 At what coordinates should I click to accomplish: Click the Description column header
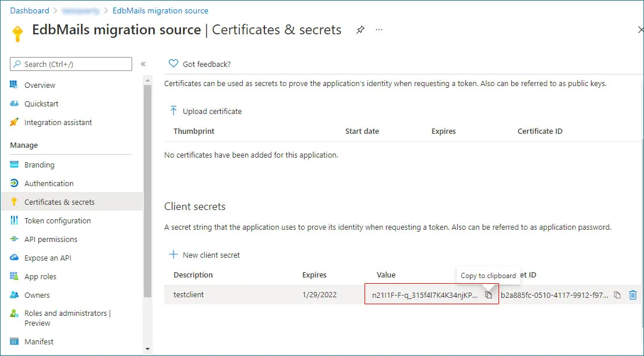click(193, 275)
